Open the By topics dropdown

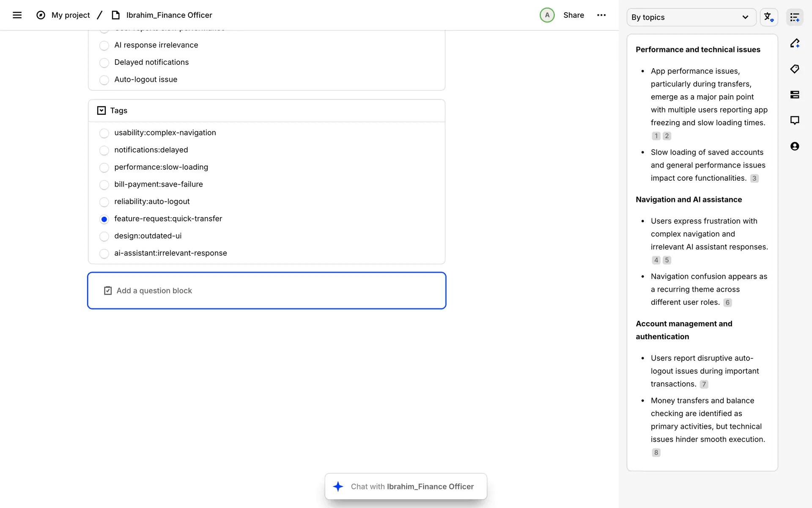pos(691,17)
